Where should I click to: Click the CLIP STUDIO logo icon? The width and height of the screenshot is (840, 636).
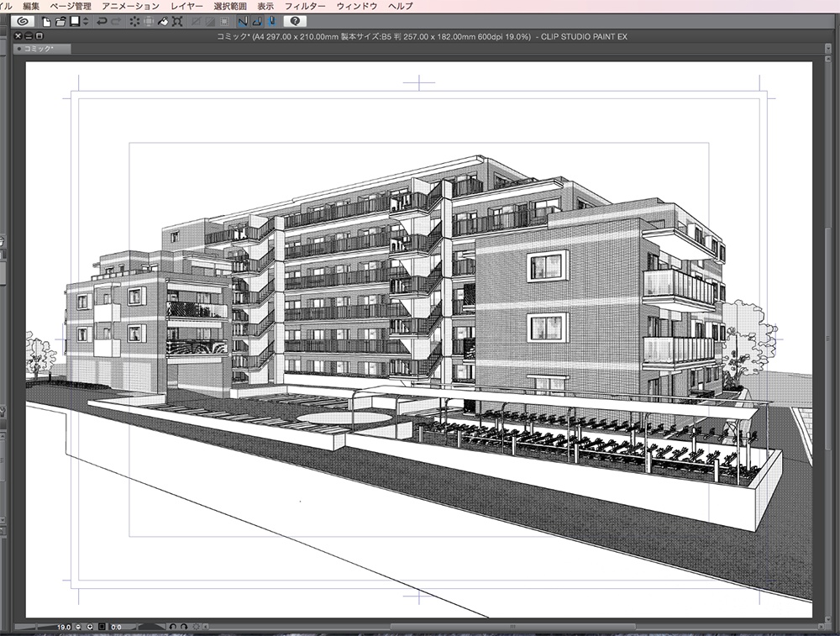(x=21, y=23)
